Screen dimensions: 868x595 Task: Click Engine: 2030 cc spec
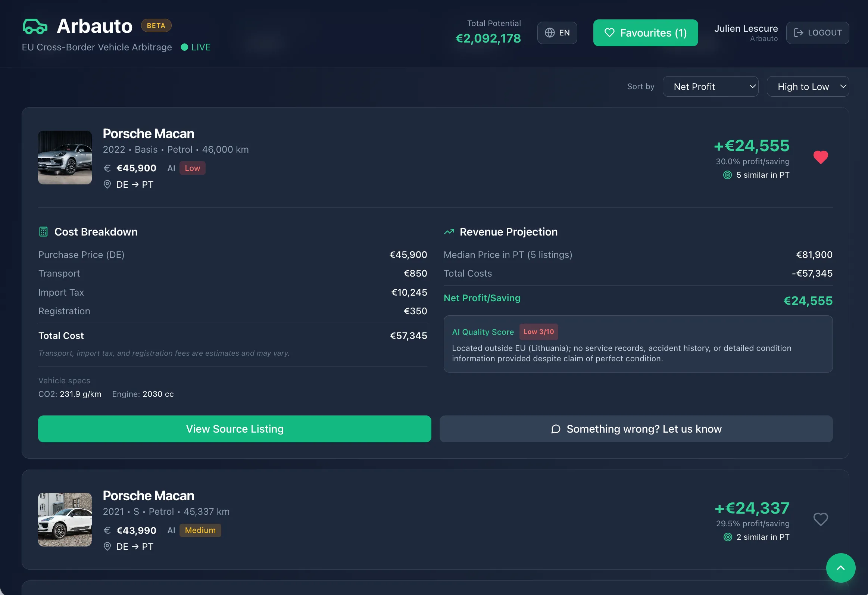(143, 394)
